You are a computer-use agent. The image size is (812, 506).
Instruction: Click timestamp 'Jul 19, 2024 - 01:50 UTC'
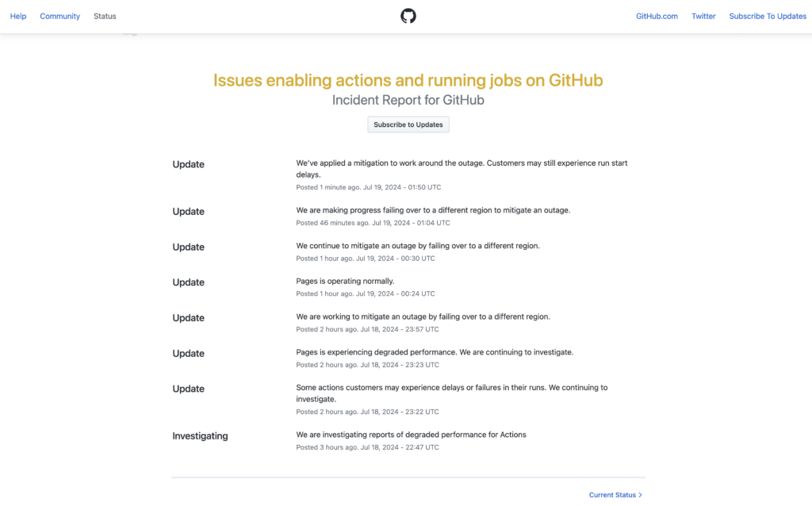[x=402, y=187]
